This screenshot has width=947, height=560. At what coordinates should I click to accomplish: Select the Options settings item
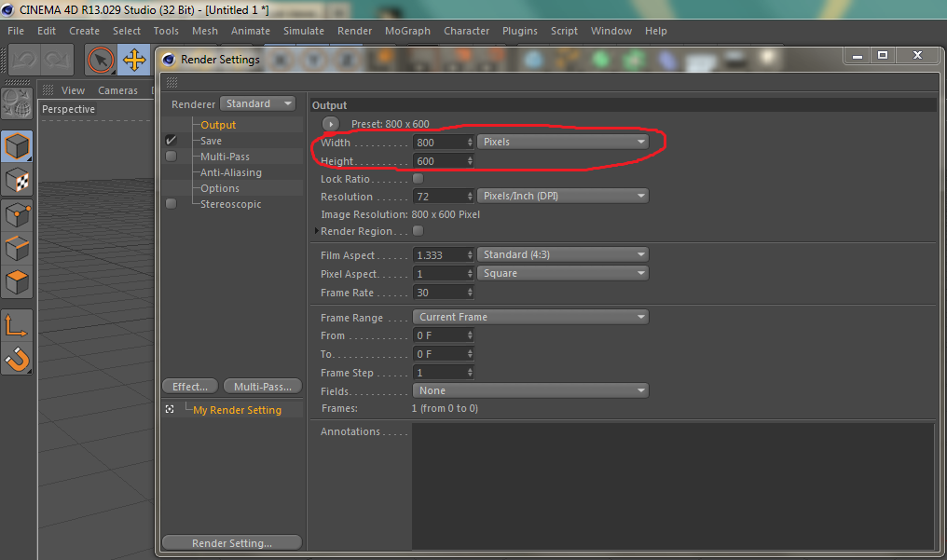[x=220, y=188]
